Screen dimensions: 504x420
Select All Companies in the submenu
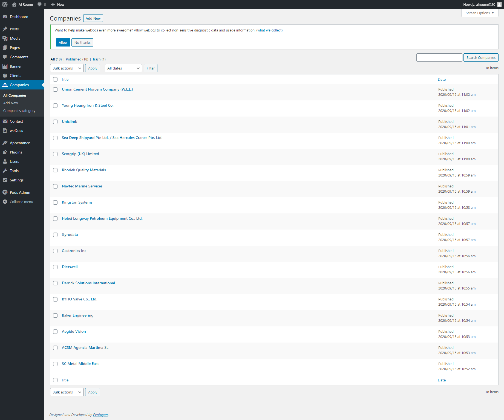coord(15,95)
